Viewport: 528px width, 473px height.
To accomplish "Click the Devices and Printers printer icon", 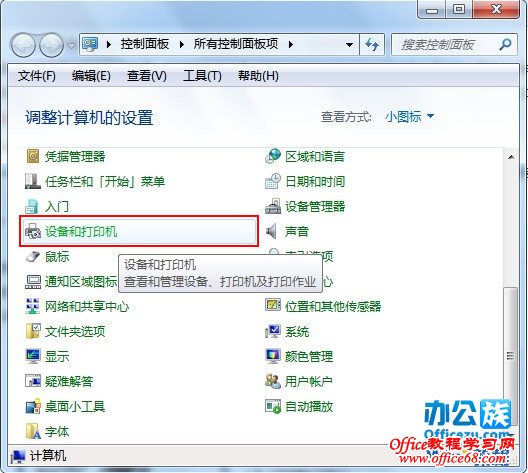I will [33, 232].
